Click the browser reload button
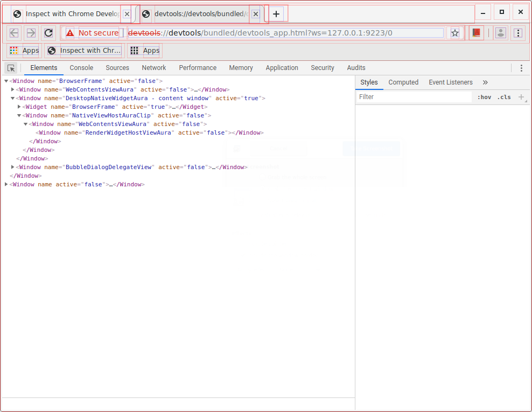 coord(48,33)
